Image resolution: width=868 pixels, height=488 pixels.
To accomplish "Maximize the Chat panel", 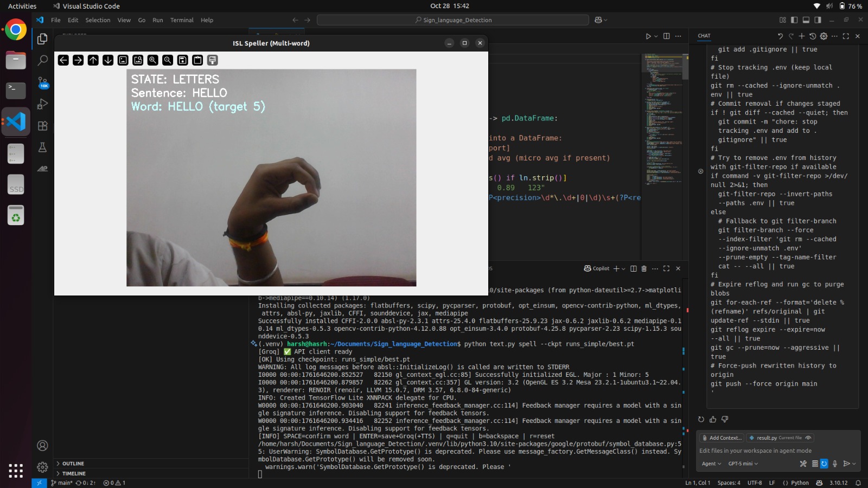I will tap(846, 36).
